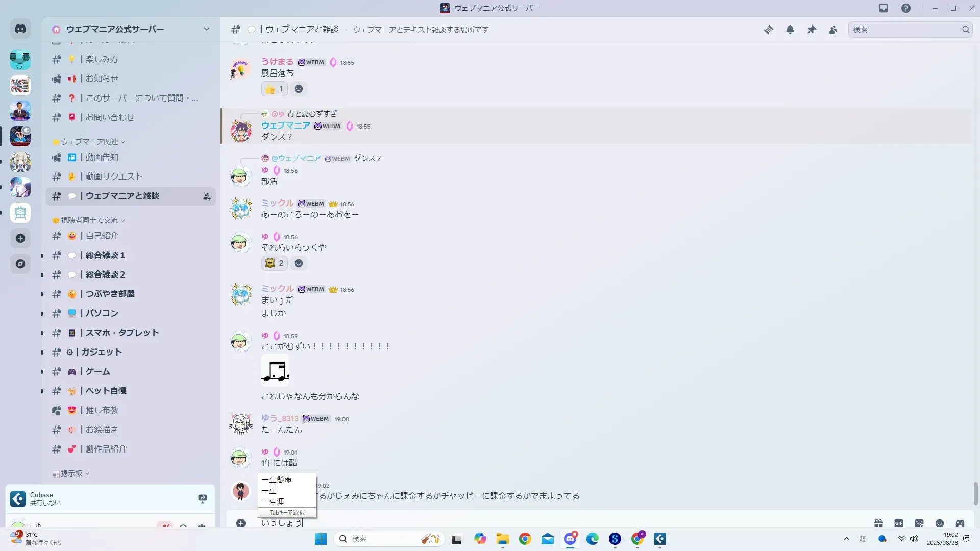Image resolution: width=980 pixels, height=551 pixels.
Task: Toggle the reaction with count 2
Action: point(275,263)
